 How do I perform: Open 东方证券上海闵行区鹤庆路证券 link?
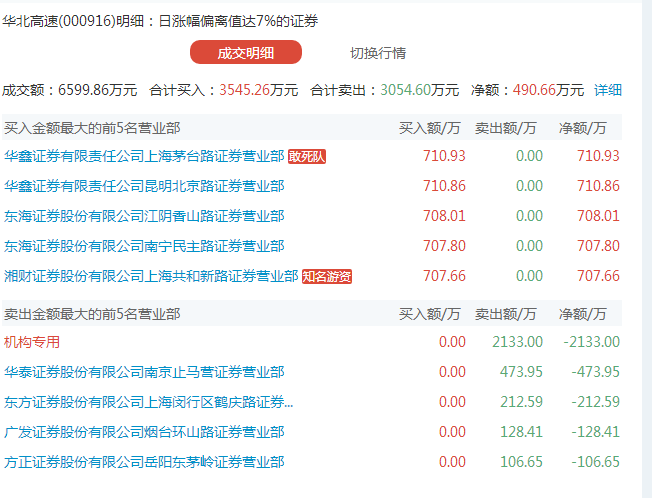pyautogui.click(x=148, y=402)
